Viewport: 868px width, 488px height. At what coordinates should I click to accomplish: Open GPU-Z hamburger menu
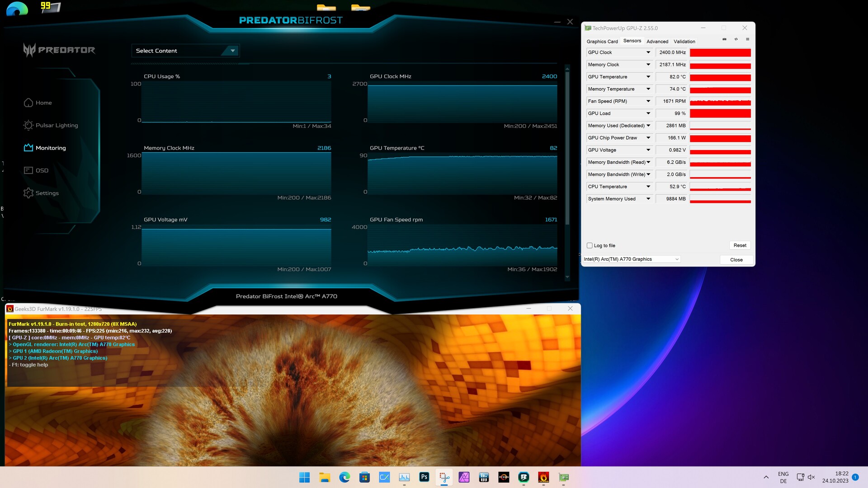point(747,39)
